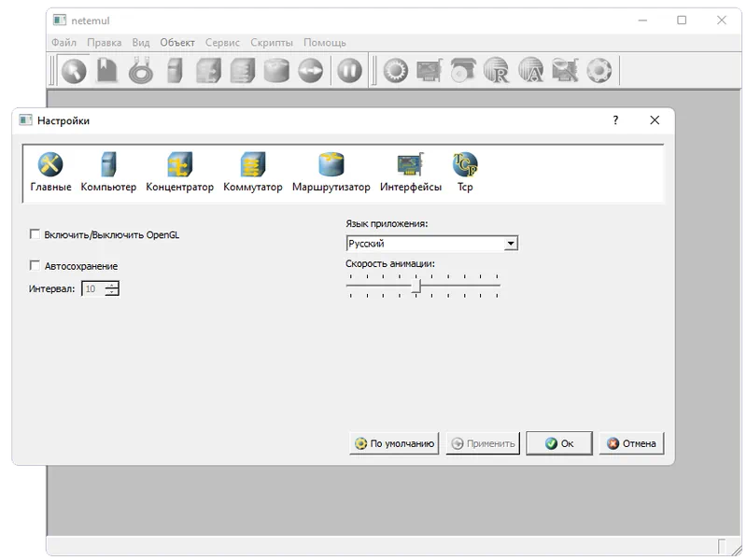This screenshot has height=560, width=747.
Task: Open the Язык приложения dropdown
Action: point(431,244)
